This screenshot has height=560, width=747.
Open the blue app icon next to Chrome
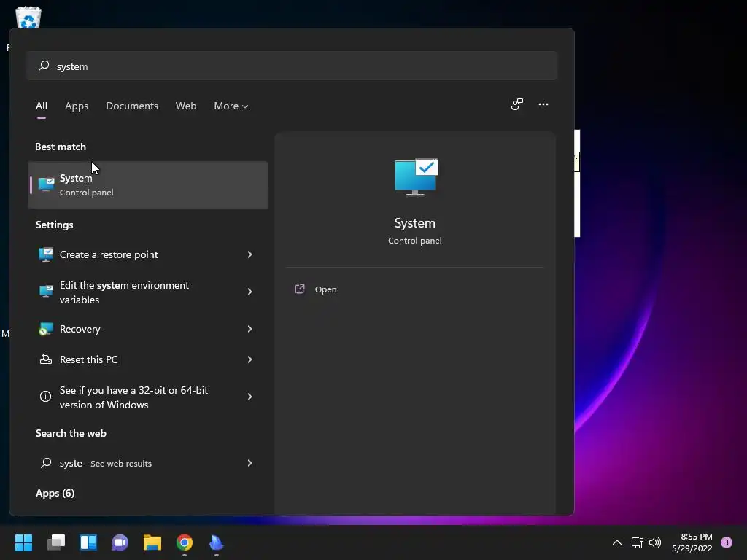pyautogui.click(x=216, y=542)
